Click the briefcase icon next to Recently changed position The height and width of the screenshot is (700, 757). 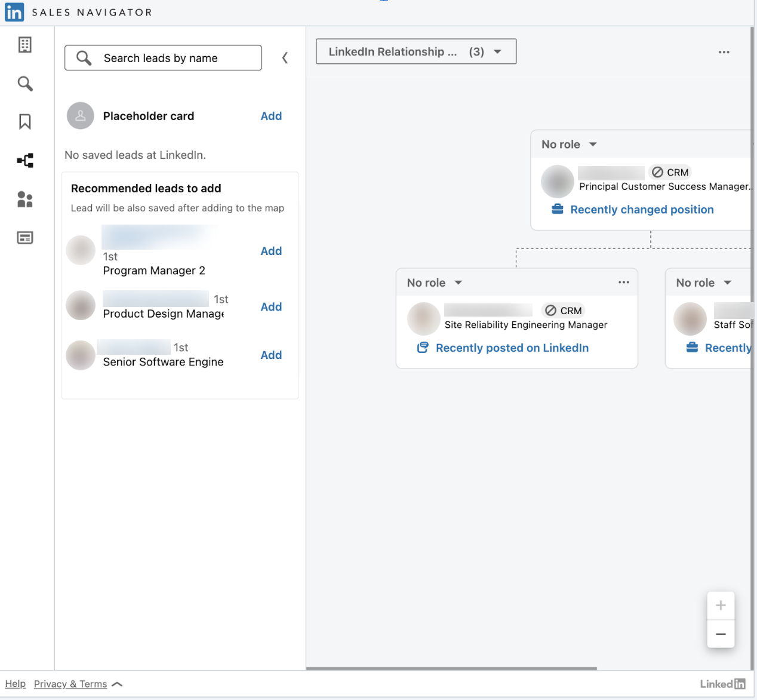point(558,209)
